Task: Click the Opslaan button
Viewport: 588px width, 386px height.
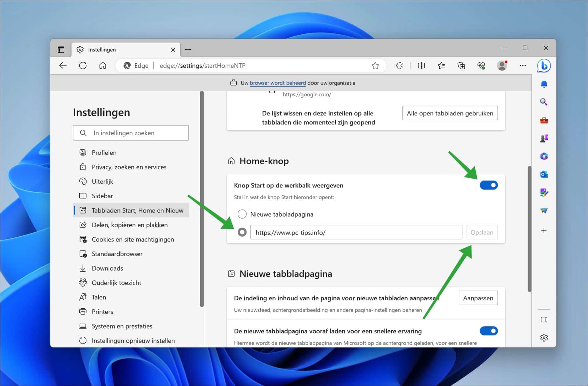Action: pos(482,232)
